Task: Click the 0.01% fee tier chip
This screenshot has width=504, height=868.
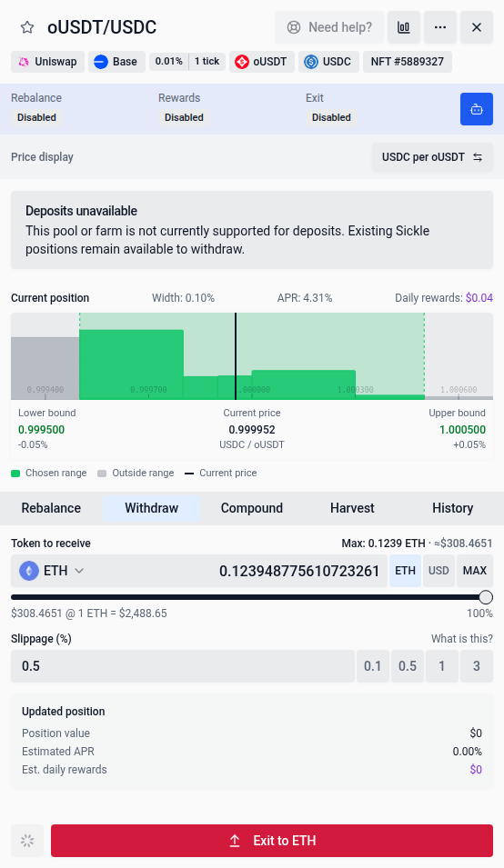Action: click(x=169, y=62)
